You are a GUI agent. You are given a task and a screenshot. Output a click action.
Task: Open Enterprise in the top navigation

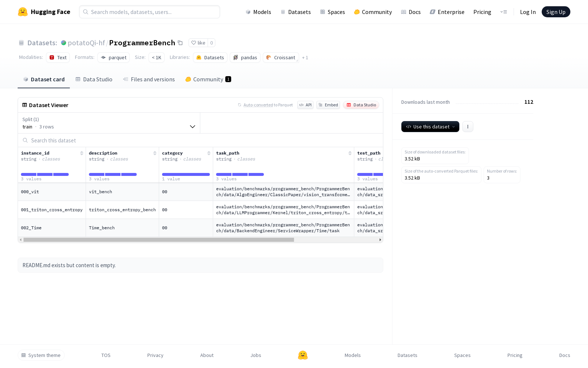[x=447, y=12]
